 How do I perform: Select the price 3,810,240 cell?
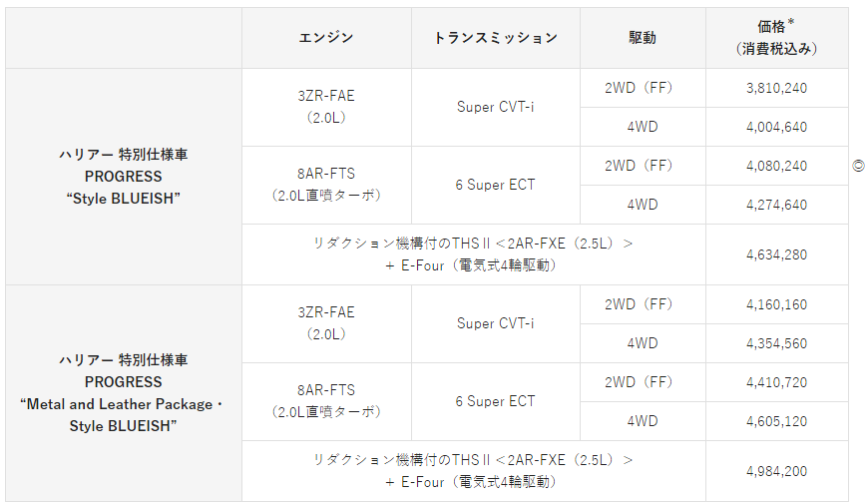[776, 88]
